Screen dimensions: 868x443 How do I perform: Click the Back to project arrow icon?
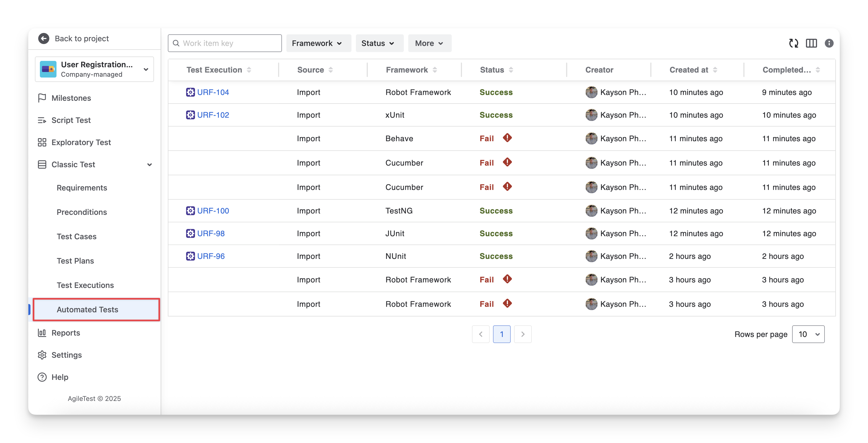43,38
